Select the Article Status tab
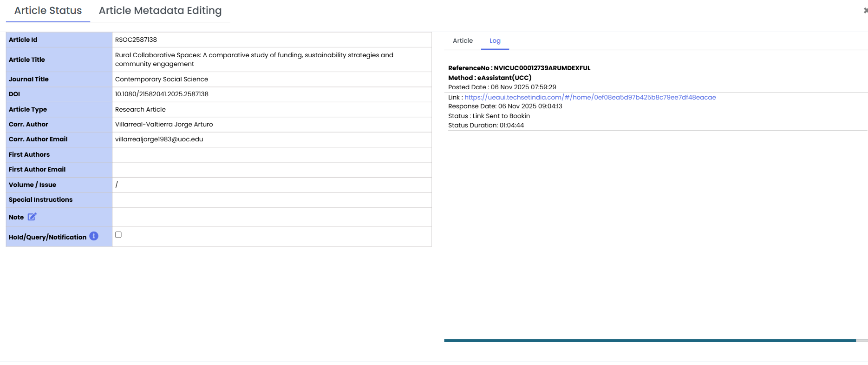 click(48, 11)
